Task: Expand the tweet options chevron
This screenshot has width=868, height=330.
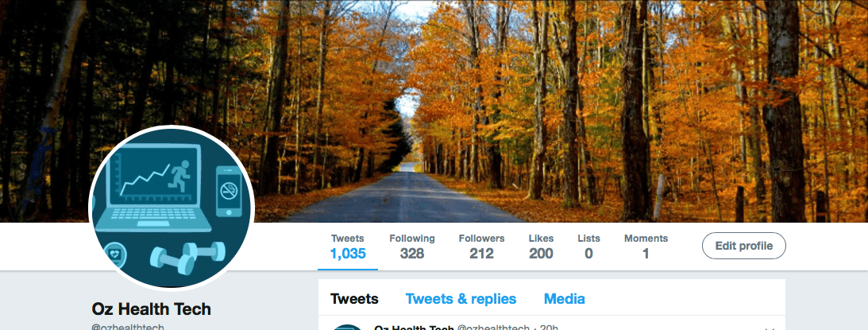Action: 769,328
